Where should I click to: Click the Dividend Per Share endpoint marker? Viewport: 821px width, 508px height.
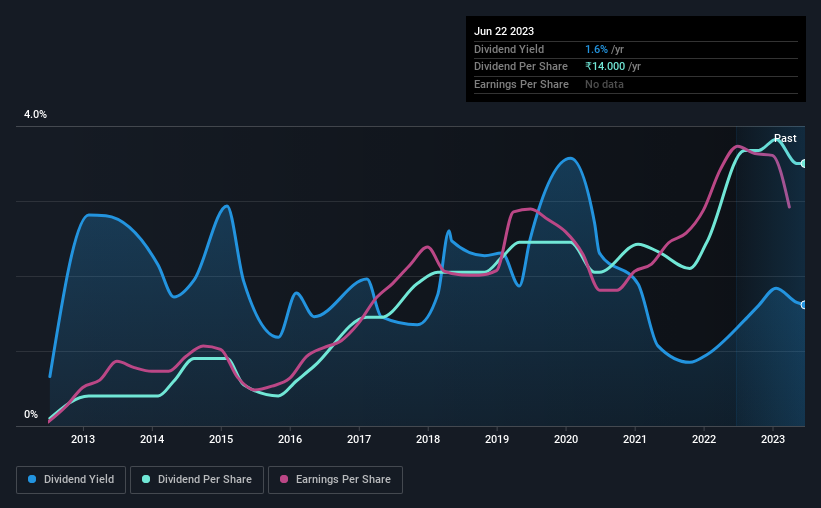pos(804,164)
